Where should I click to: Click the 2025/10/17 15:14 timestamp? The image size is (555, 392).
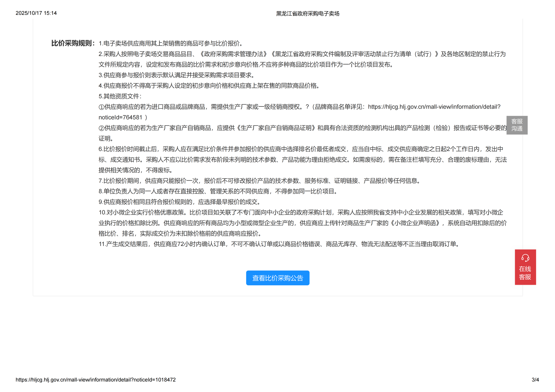36,13
